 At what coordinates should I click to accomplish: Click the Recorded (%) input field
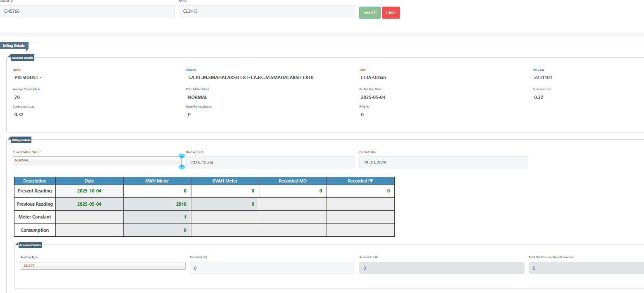coord(272,268)
